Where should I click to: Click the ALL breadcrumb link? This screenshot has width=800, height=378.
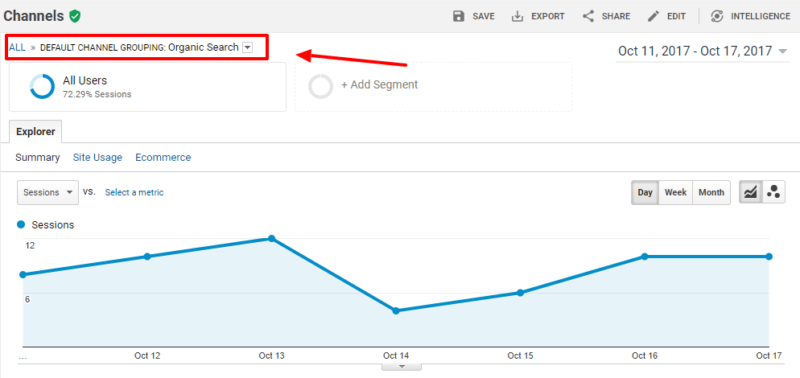(x=17, y=47)
